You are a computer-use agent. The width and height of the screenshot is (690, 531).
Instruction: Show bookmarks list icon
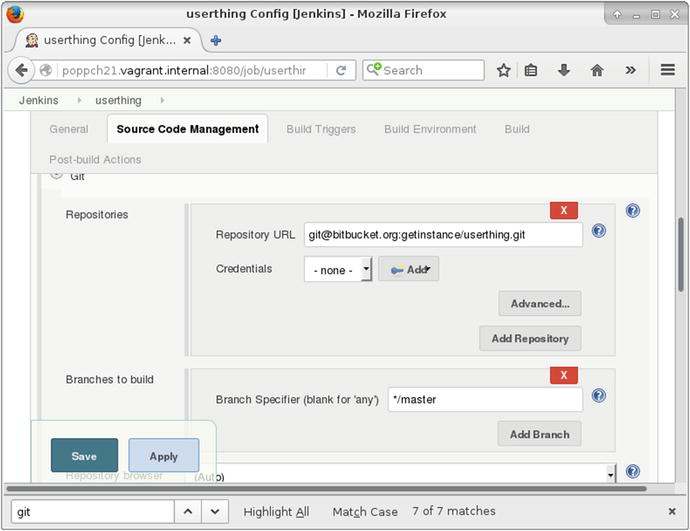click(531, 70)
